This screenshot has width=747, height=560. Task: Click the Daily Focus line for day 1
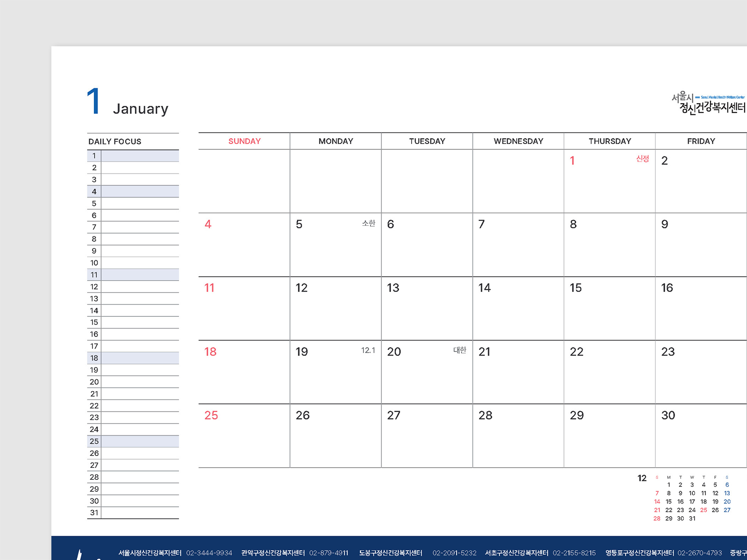pyautogui.click(x=133, y=156)
